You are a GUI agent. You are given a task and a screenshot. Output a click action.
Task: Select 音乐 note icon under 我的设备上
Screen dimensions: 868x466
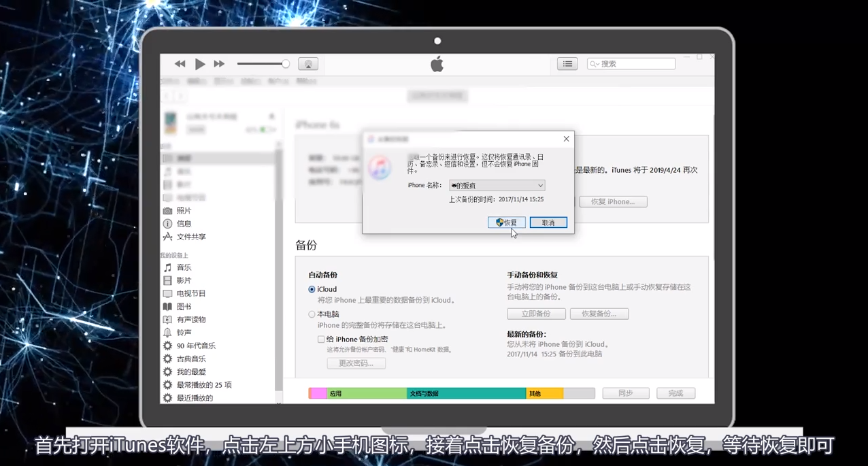(167, 267)
